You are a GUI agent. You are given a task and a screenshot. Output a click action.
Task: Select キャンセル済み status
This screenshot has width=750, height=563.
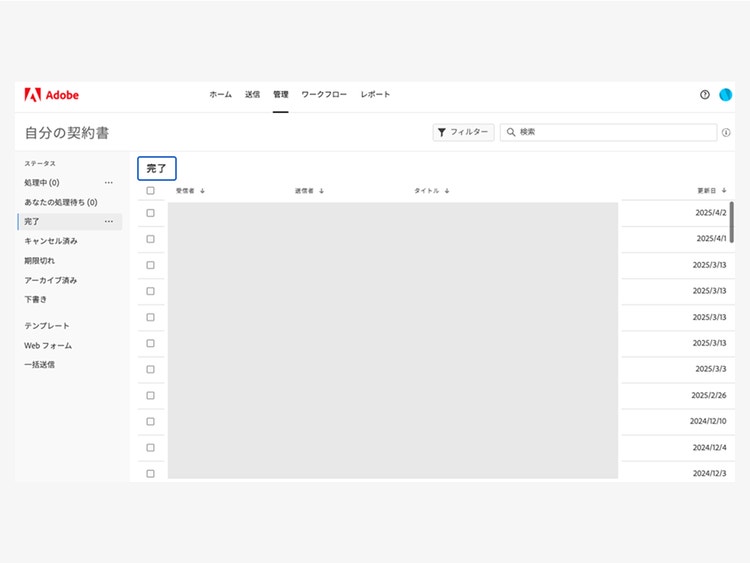pyautogui.click(x=51, y=241)
